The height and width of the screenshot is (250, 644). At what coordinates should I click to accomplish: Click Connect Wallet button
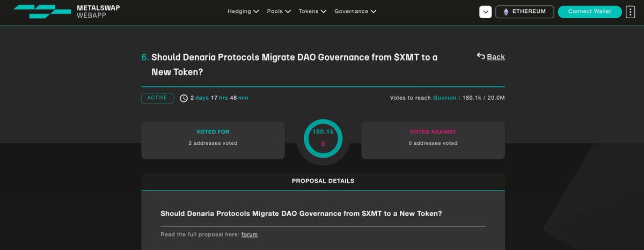(590, 12)
